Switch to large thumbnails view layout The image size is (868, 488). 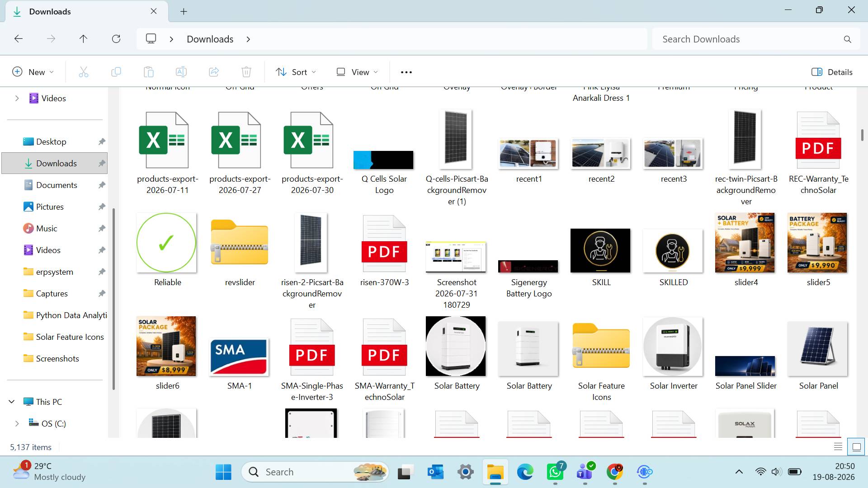(856, 447)
